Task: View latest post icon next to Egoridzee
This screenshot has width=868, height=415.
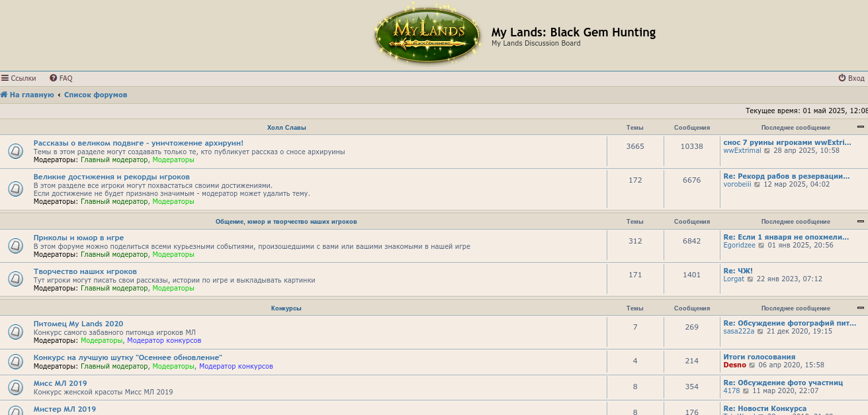Action: click(761, 246)
